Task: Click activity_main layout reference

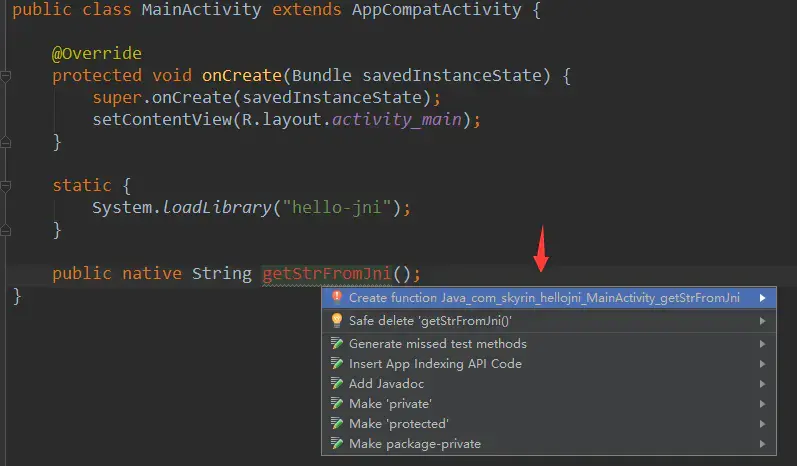Action: click(396, 119)
